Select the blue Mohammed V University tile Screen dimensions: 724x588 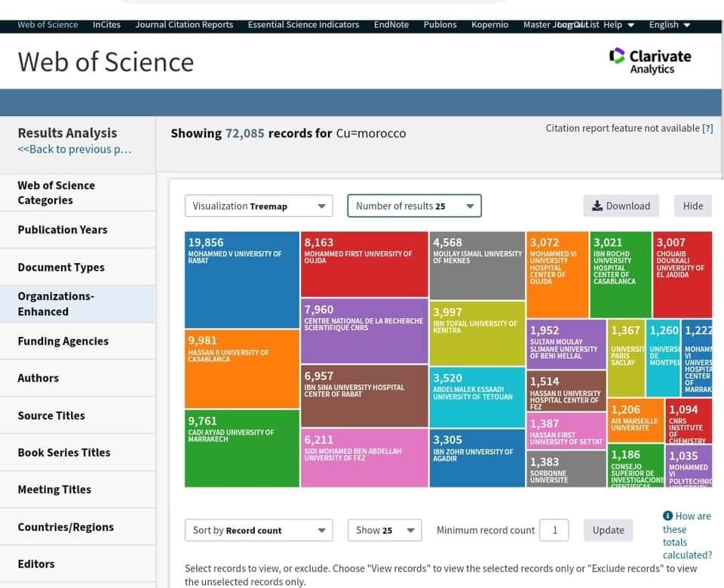click(x=241, y=280)
